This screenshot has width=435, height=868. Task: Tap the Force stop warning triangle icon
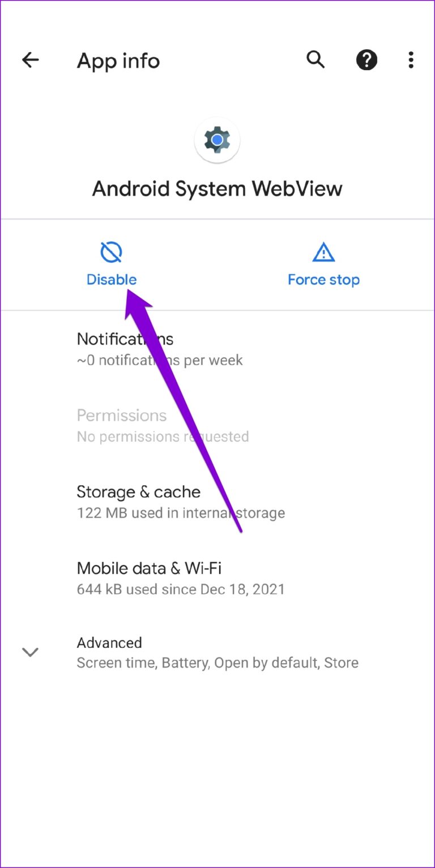tap(323, 253)
